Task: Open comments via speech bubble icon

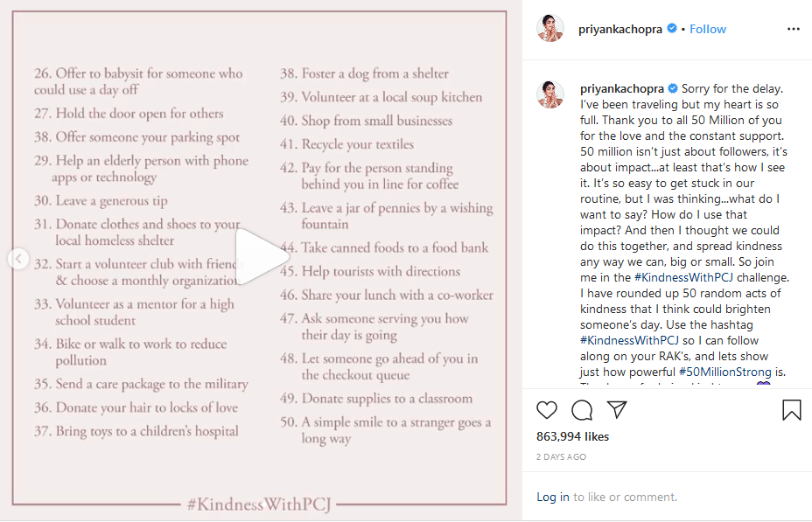Action: [x=582, y=410]
